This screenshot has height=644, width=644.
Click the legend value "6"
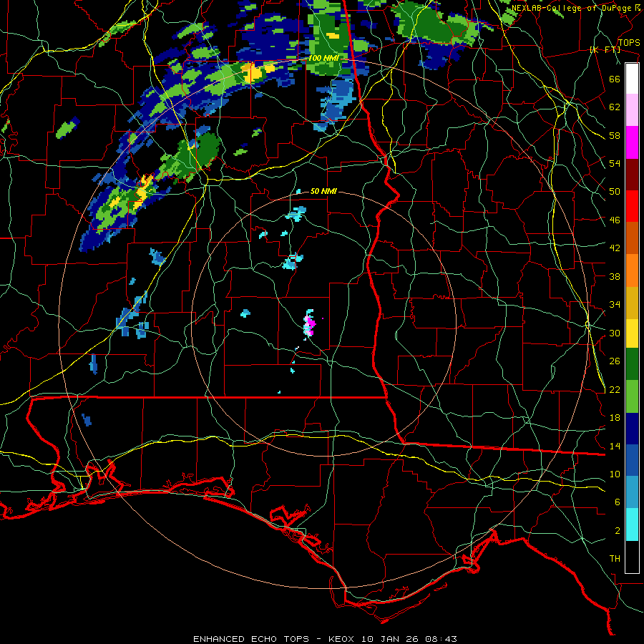pyautogui.click(x=618, y=502)
